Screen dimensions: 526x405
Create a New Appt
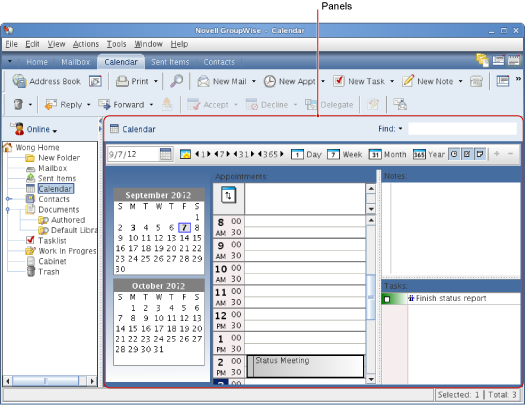click(x=289, y=81)
